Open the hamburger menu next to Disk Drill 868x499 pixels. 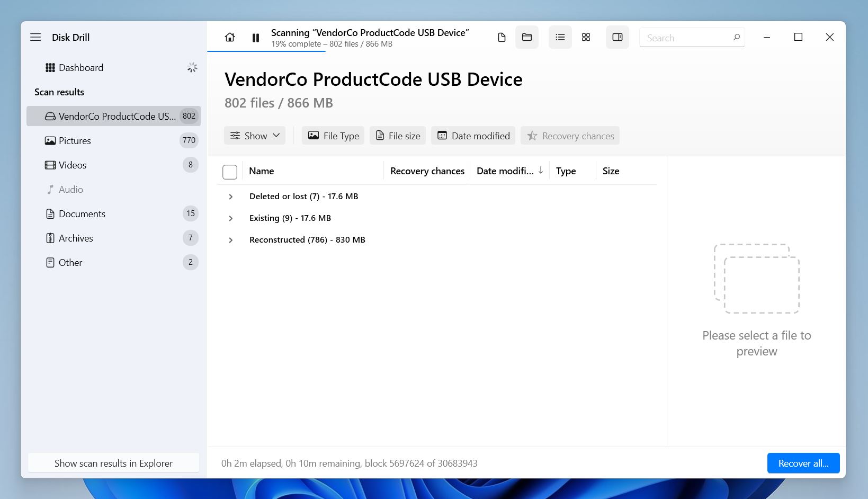35,37
